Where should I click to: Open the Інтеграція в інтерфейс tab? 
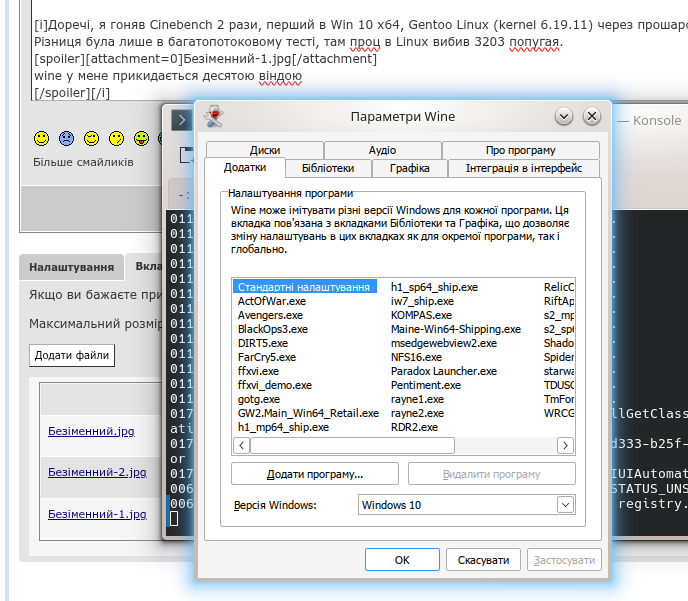pyautogui.click(x=524, y=168)
